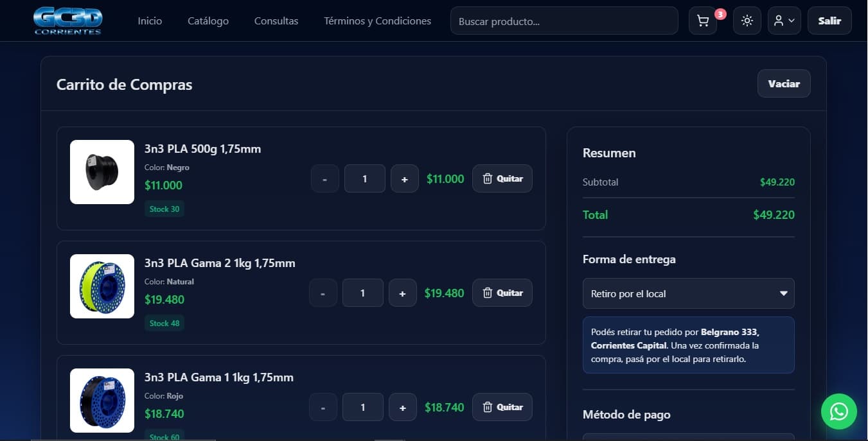This screenshot has height=441, width=868.
Task: Click the trash icon on 3n3 PLA 500g
Action: (488, 178)
